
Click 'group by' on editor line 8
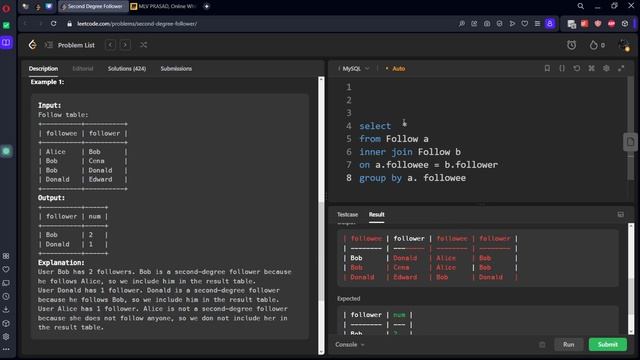click(x=380, y=178)
